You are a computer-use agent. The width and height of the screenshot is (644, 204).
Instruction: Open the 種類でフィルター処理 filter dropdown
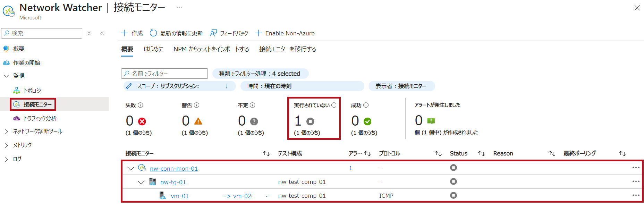click(x=260, y=74)
